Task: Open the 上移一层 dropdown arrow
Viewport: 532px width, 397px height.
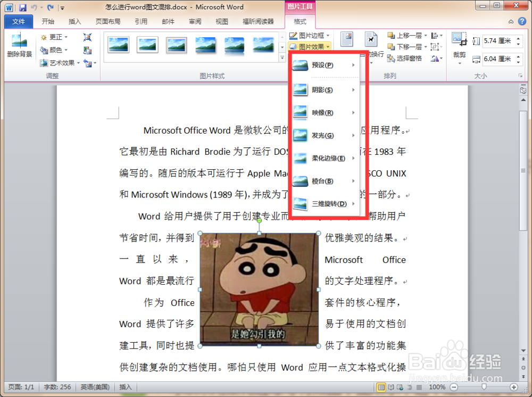Action: 426,35
